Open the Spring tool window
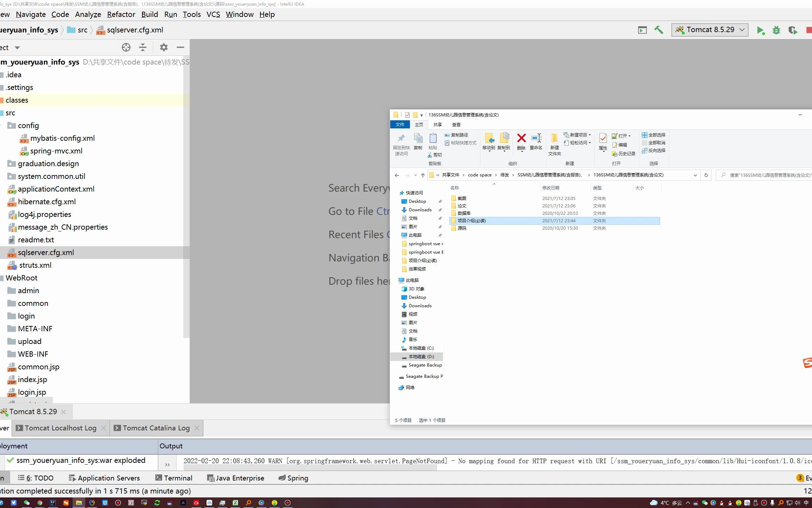The width and height of the screenshot is (812, 508). pyautogui.click(x=293, y=478)
